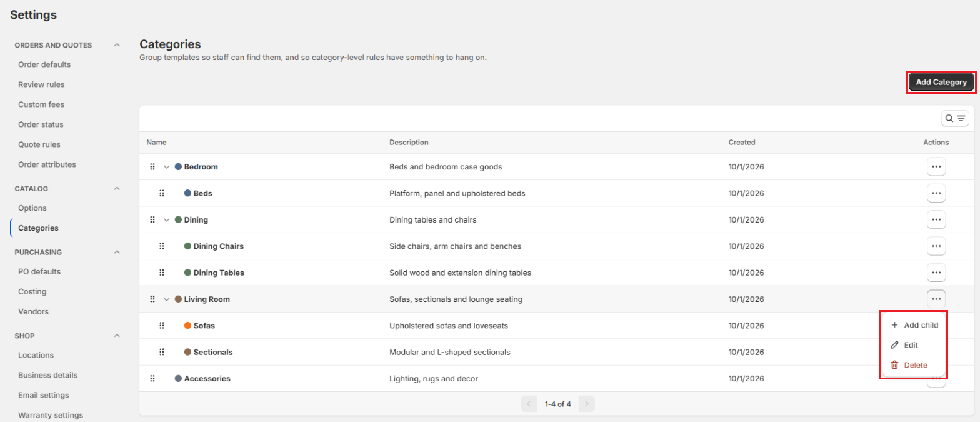
Task: Open the ellipsis menu for Dining Chairs
Action: point(936,246)
